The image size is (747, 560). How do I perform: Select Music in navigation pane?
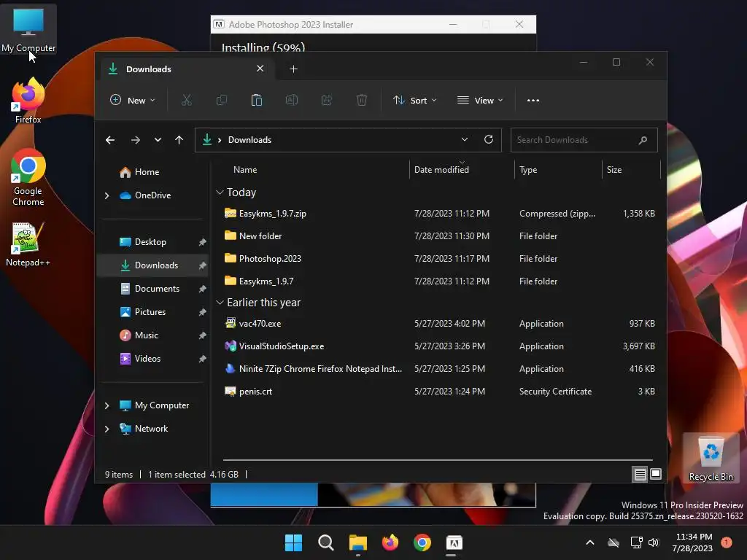[x=152, y=335]
